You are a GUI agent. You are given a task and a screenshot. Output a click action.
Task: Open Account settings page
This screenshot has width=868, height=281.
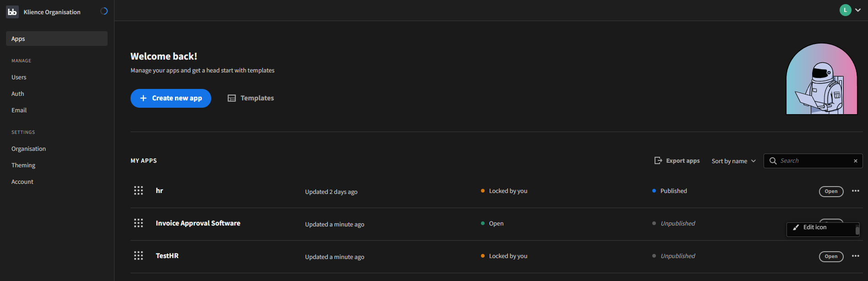pos(22,182)
